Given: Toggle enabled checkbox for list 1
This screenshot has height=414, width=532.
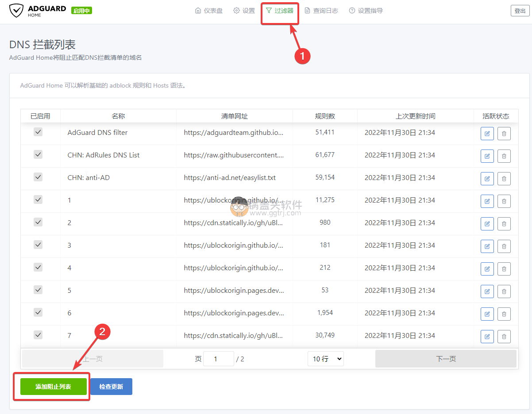Looking at the screenshot, I should (38, 199).
